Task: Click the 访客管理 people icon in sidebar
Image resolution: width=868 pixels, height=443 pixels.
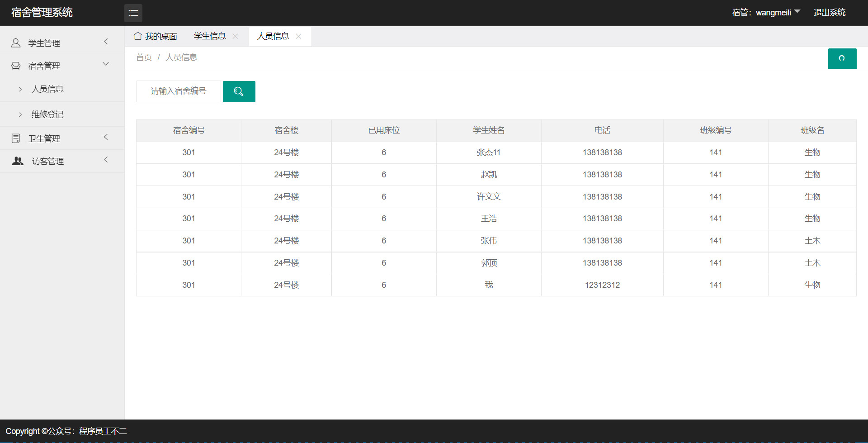Action: tap(17, 161)
